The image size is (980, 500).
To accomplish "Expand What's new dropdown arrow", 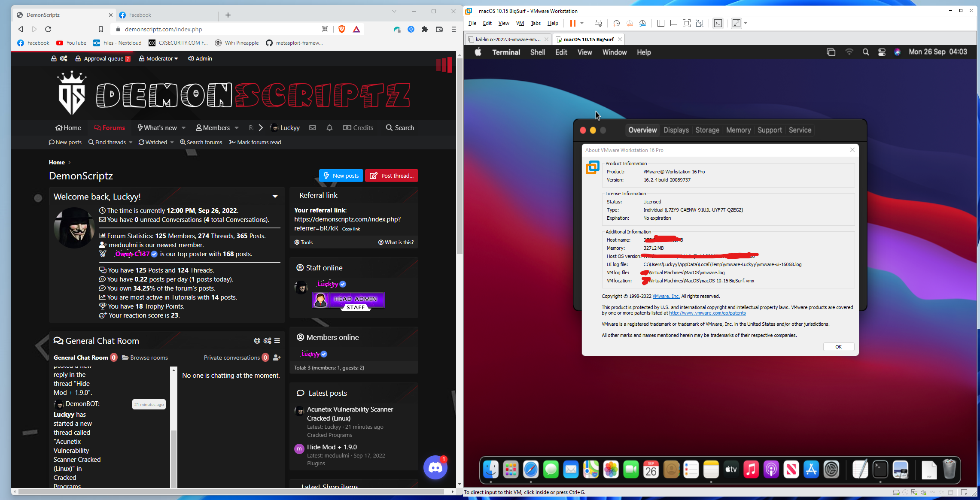I will click(x=183, y=127).
